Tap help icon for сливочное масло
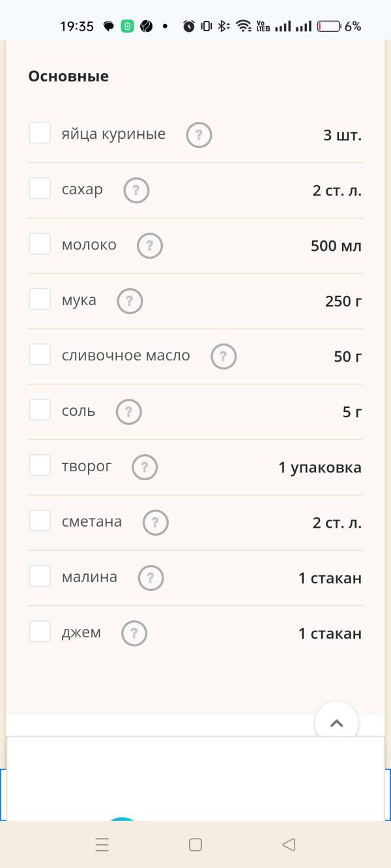The height and width of the screenshot is (868, 391). click(x=224, y=357)
